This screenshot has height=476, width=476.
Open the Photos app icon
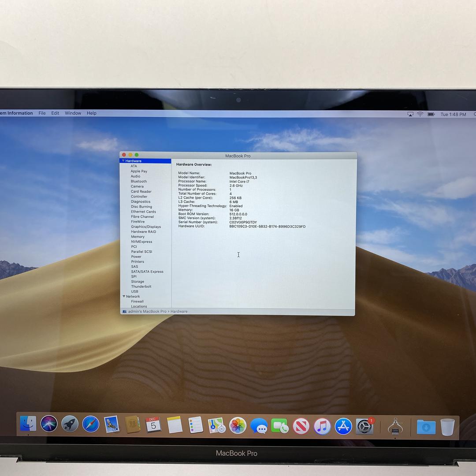pos(238,426)
